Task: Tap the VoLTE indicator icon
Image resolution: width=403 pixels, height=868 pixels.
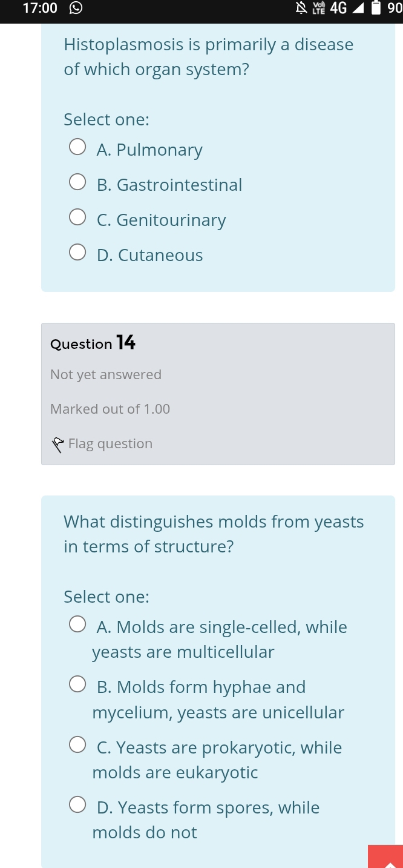Action: tap(319, 8)
